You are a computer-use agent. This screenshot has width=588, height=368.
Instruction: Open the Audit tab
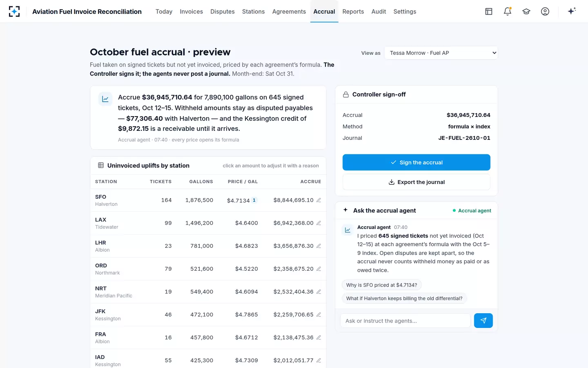click(379, 11)
